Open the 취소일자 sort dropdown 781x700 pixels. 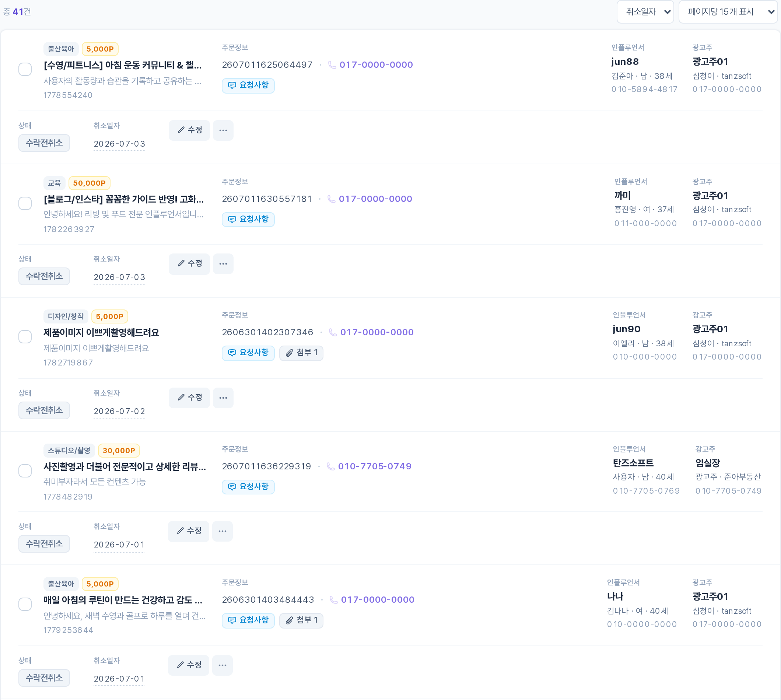click(645, 11)
